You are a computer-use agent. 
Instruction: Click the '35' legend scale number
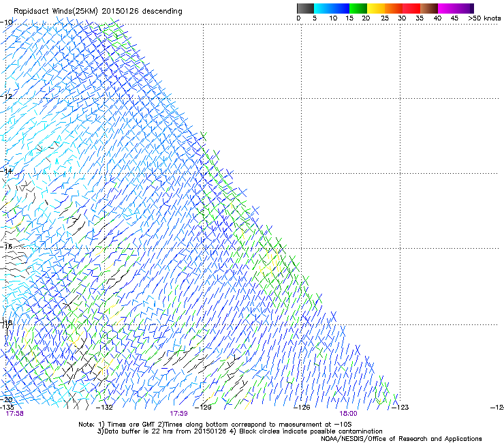[x=420, y=18]
